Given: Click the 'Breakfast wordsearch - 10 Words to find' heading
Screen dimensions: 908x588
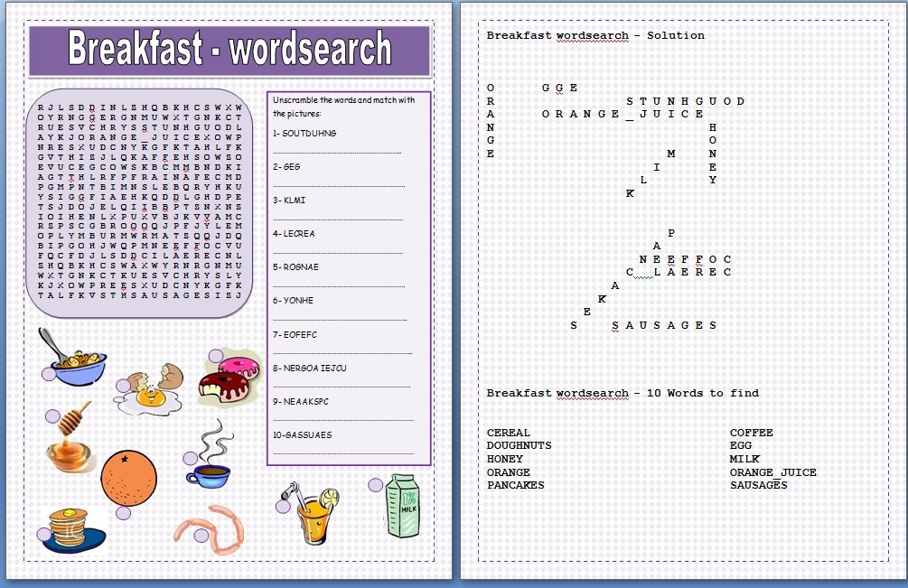Looking at the screenshot, I should coord(622,393).
